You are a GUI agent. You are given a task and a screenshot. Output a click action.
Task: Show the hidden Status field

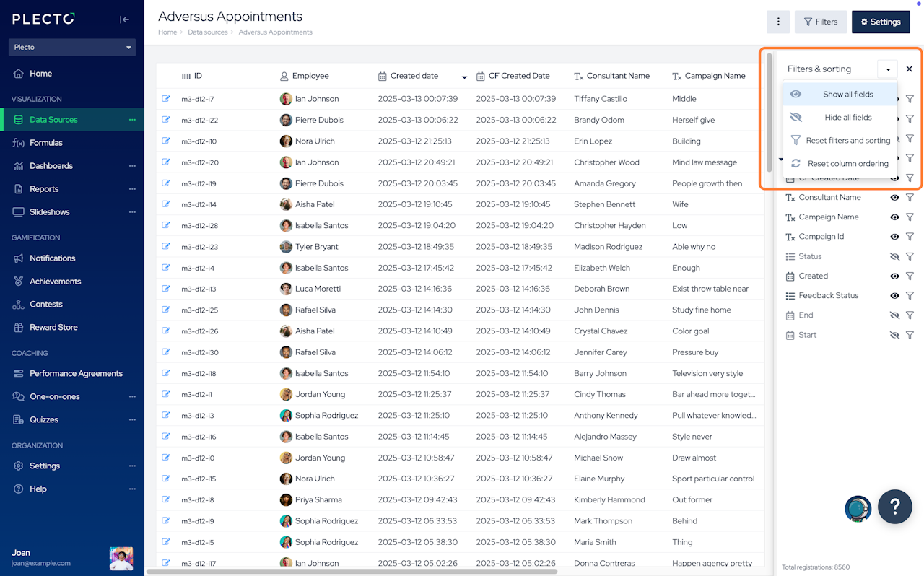click(x=894, y=256)
